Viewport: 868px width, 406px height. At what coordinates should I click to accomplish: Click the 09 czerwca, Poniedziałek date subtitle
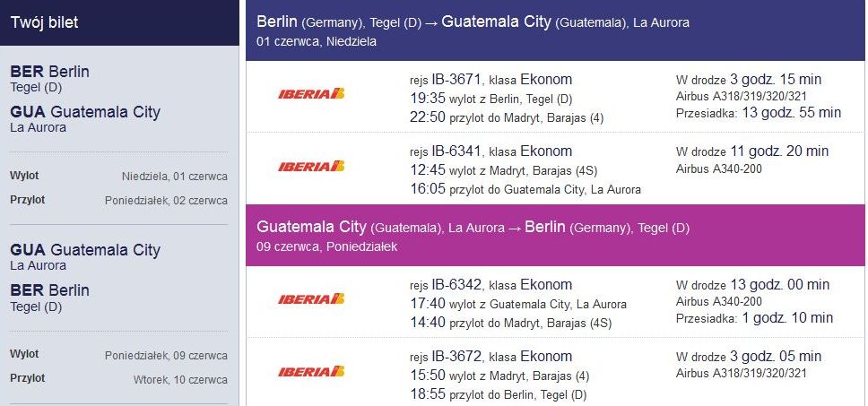(327, 246)
